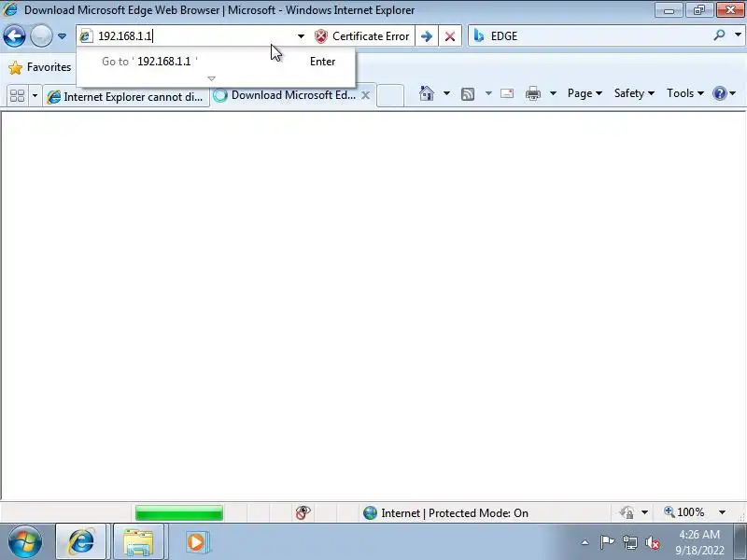Open the zoom level dropdown arrow
Viewport: 747px width, 560px height.
pos(722,512)
